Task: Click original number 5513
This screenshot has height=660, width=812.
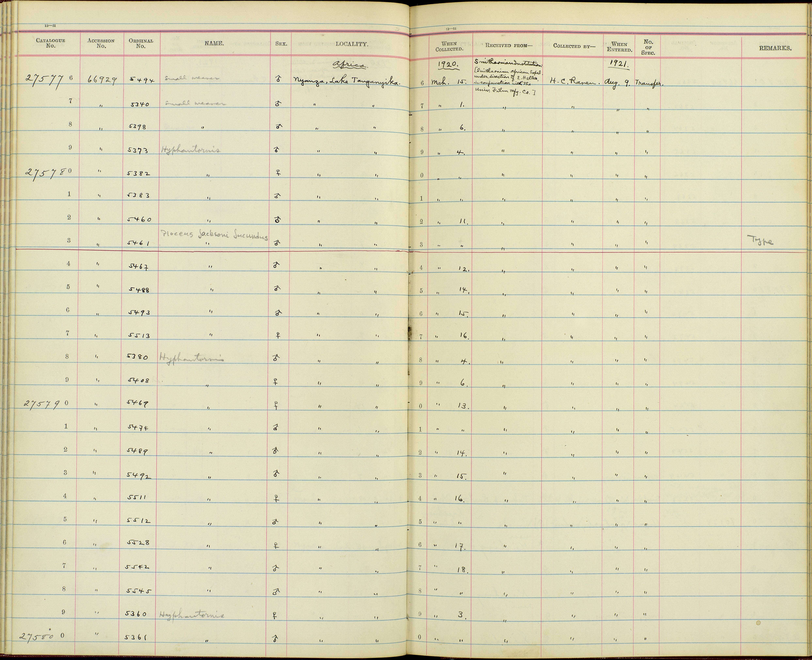Action: click(139, 336)
